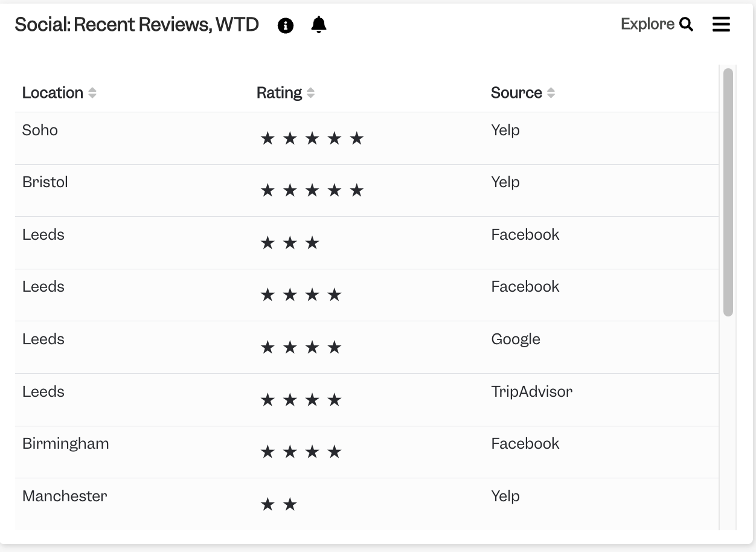Click the table's vertical scrollbar thumb
This screenshot has width=756, height=552.
[728, 192]
